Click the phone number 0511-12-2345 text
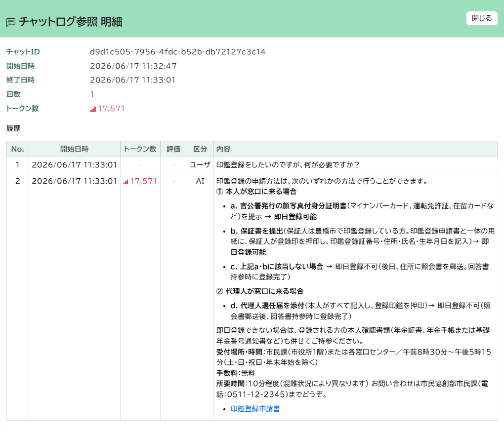 256,394
